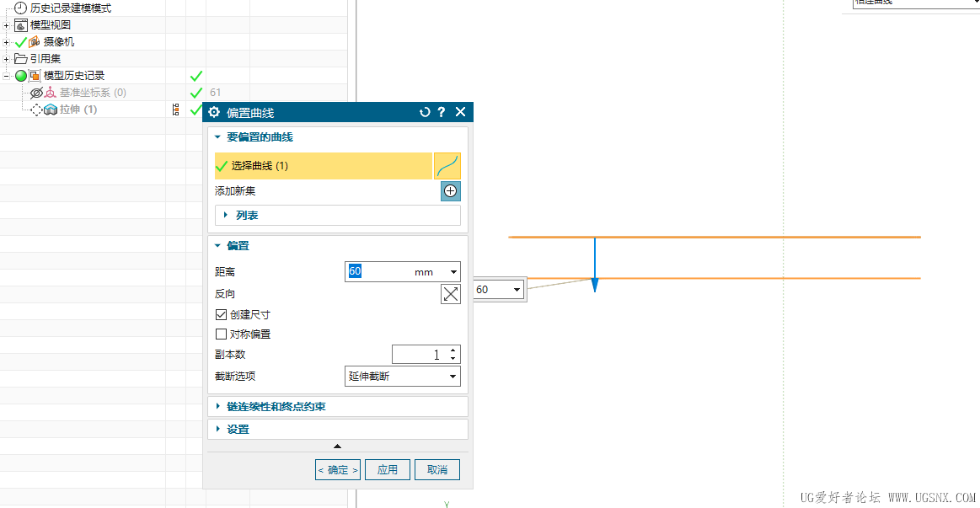Expand the 链连续性和终点约束 section
The height and width of the screenshot is (508, 980).
click(x=217, y=406)
